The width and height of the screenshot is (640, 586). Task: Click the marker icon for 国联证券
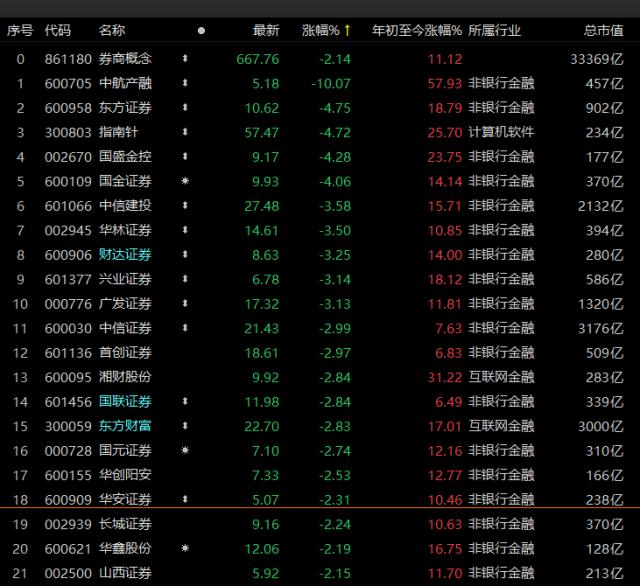click(185, 402)
